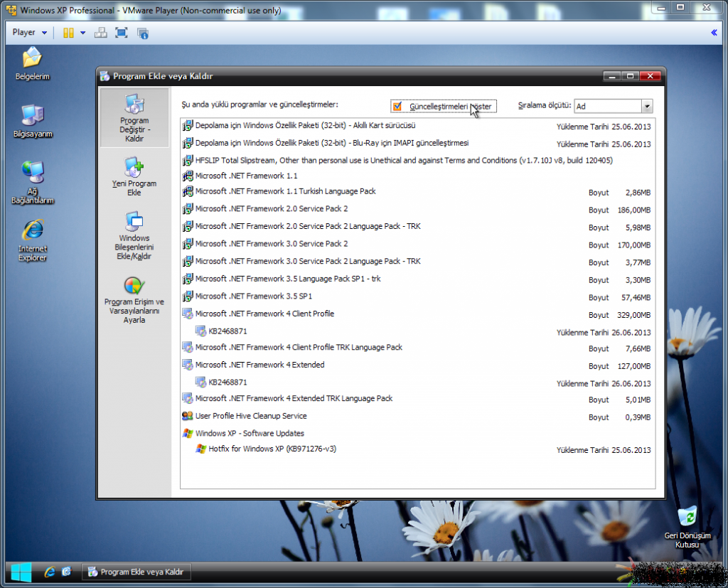Click Program Ekle veya Kaldır taskbar button
Viewport: 728px width, 588px height.
[136, 572]
